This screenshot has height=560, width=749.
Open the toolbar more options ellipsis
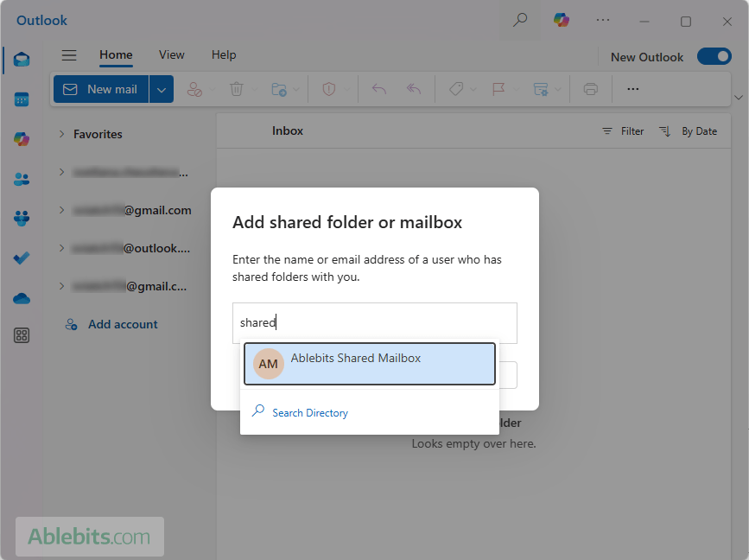pos(633,89)
